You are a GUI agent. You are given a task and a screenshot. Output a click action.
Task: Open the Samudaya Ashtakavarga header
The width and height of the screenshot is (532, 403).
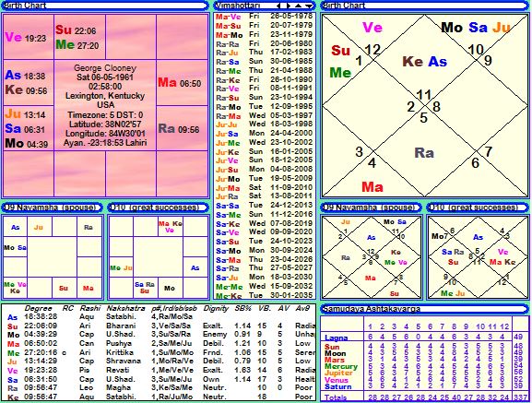(x=425, y=309)
